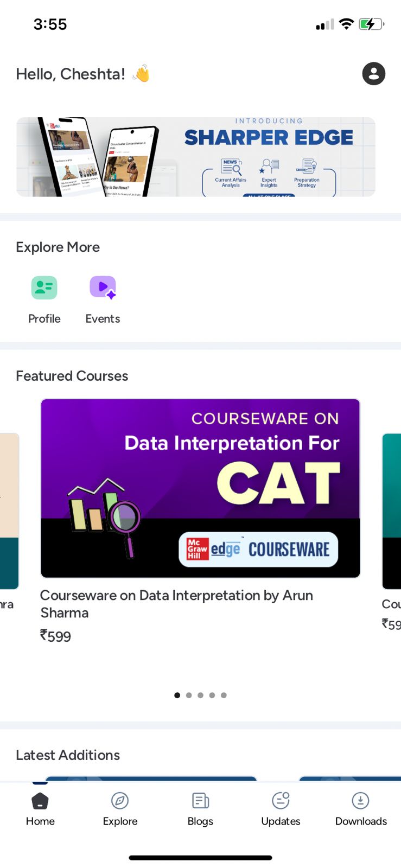This screenshot has height=868, width=401.
Task: Open the user account avatar icon
Action: [x=373, y=74]
